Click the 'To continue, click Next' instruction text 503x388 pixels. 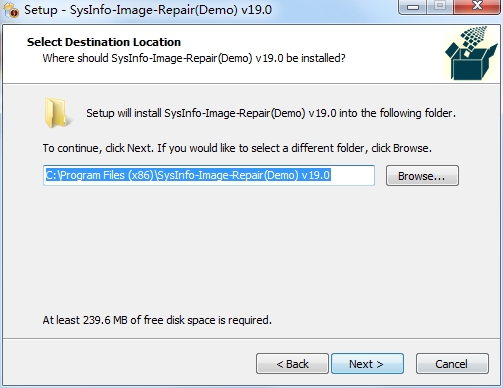(x=237, y=148)
